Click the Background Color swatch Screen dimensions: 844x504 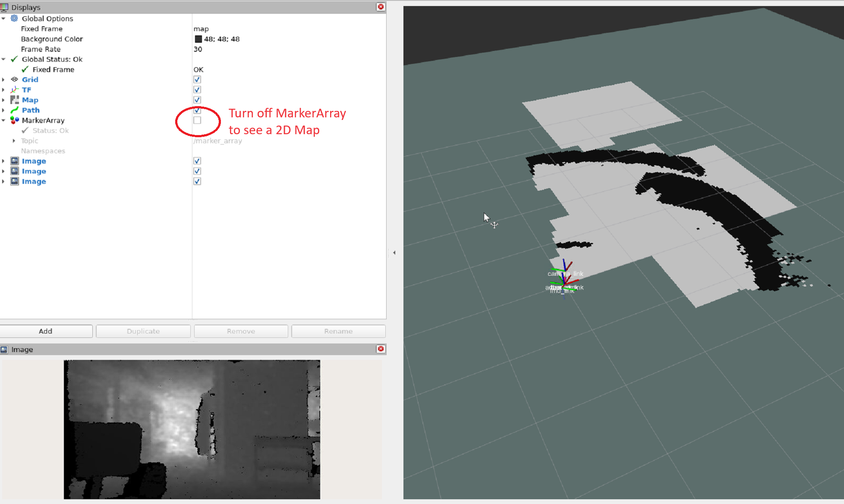click(x=198, y=39)
